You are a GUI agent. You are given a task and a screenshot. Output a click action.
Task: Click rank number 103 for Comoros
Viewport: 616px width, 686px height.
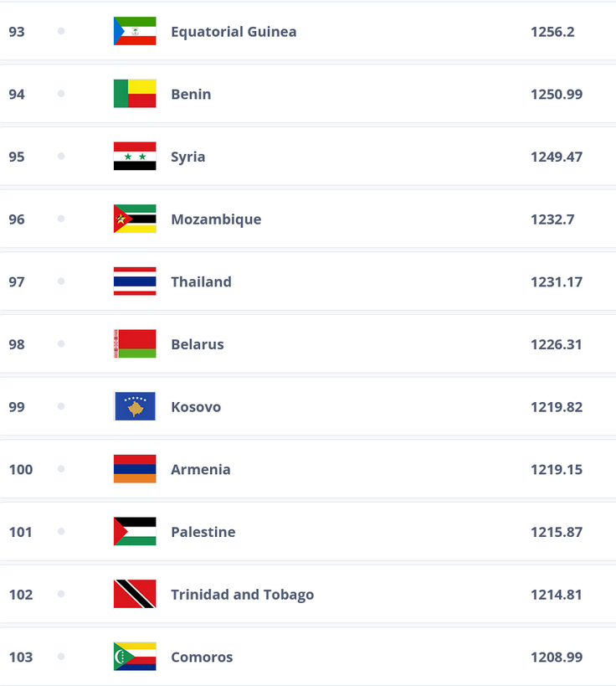point(21,658)
